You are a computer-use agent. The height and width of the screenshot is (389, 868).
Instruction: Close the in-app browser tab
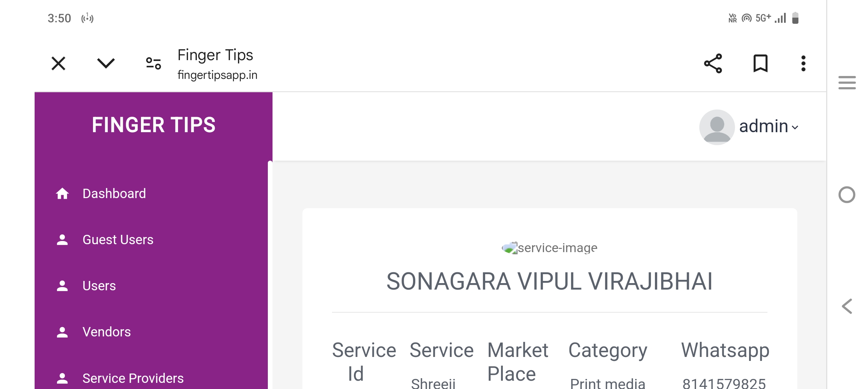coord(58,64)
